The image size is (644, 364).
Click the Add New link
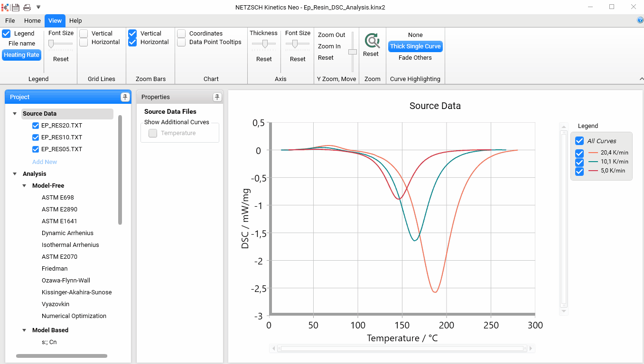tap(45, 162)
